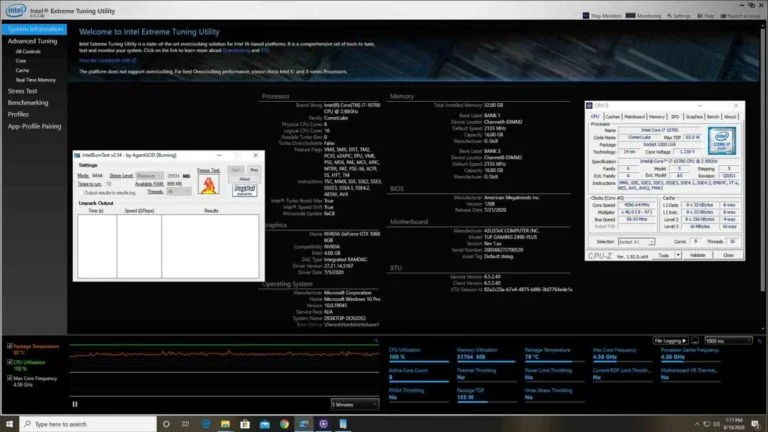Viewport: 768px width, 432px height.
Task: Open the 1000 ms interval dropdown
Action: pos(728,341)
